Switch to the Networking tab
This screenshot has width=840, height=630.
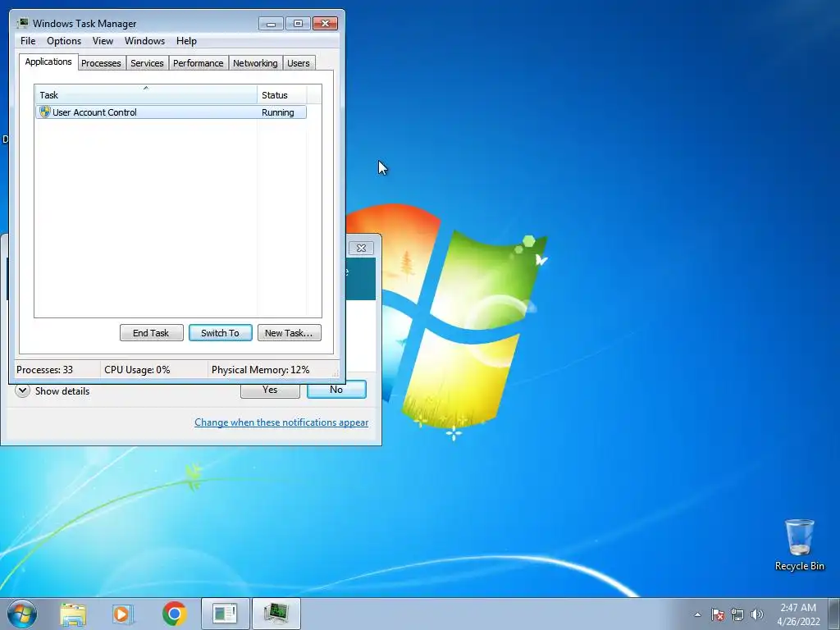[256, 63]
